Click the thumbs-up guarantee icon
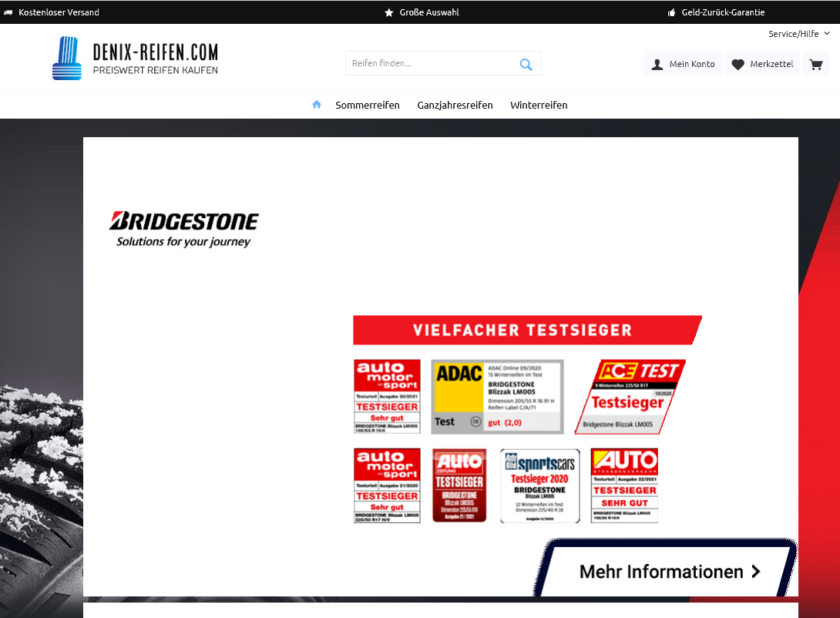This screenshot has width=840, height=618. 671,12
